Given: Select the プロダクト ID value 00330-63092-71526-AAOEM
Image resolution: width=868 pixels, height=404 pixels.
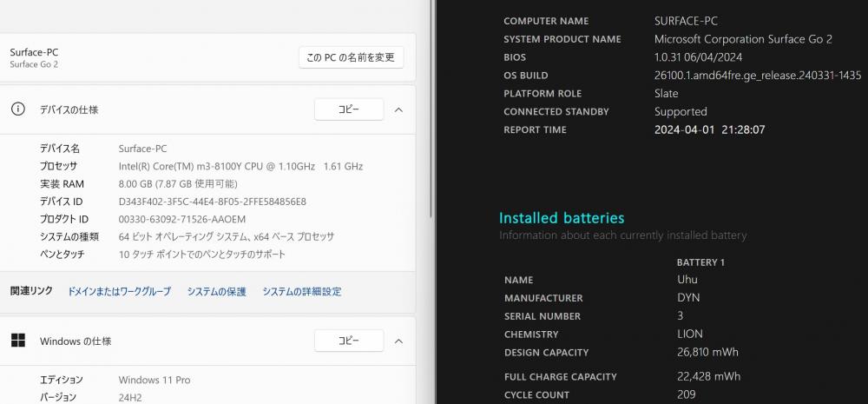Looking at the screenshot, I should point(182,220).
